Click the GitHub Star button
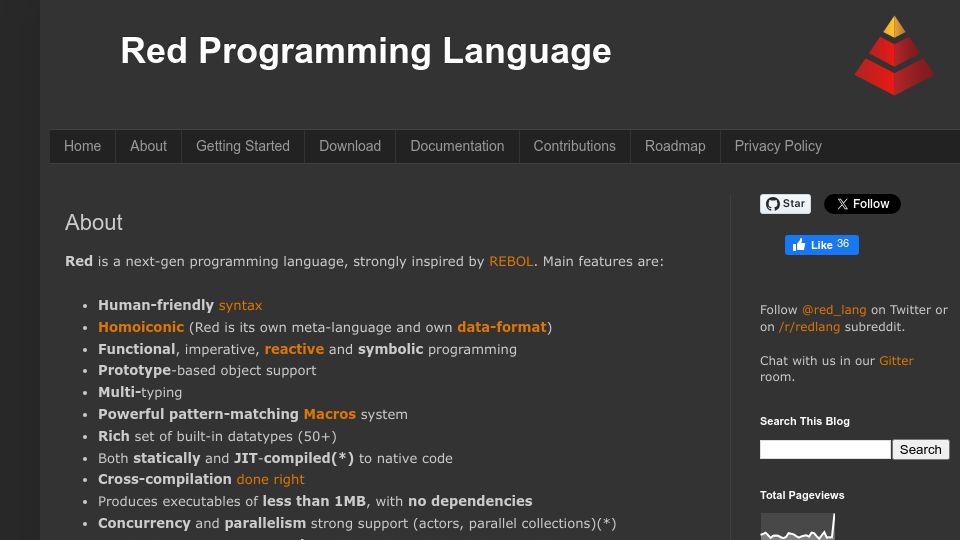Image resolution: width=960 pixels, height=540 pixels. tap(785, 204)
